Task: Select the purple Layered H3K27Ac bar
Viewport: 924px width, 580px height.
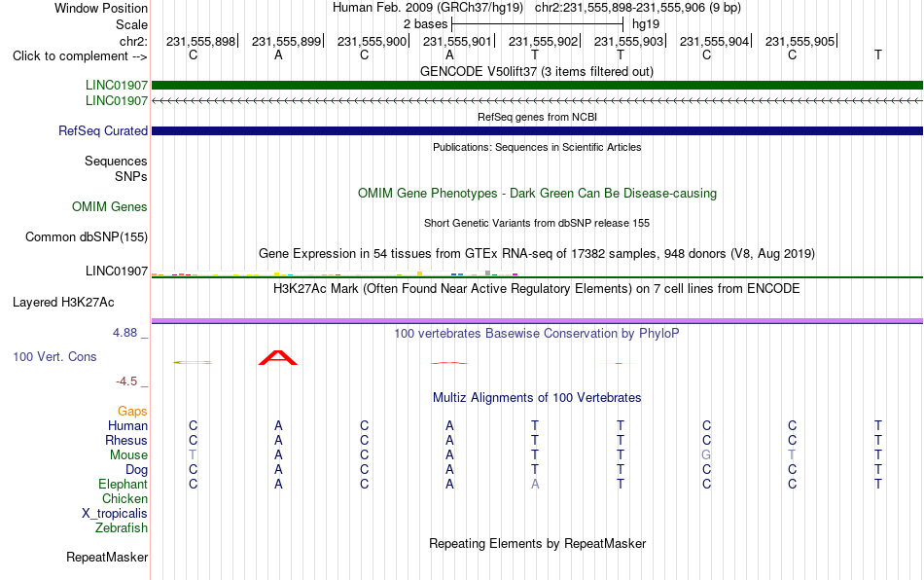Action: [x=537, y=321]
